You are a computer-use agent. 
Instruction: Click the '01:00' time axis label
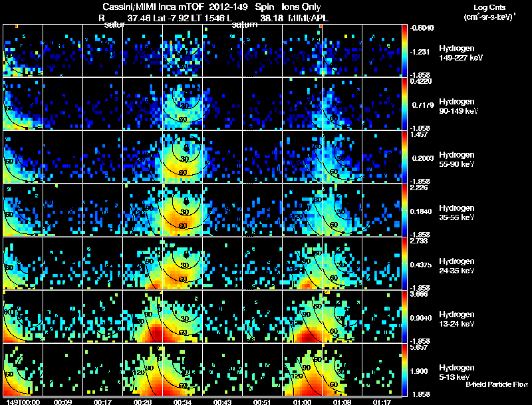302,402
